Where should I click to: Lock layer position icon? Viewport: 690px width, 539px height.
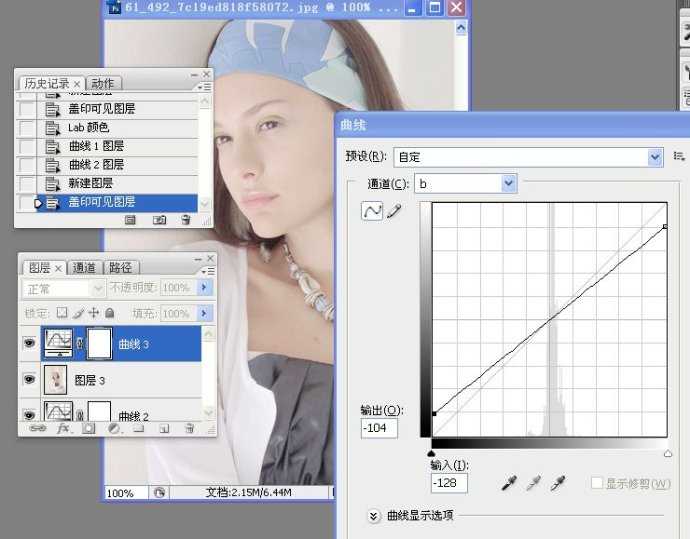point(94,313)
